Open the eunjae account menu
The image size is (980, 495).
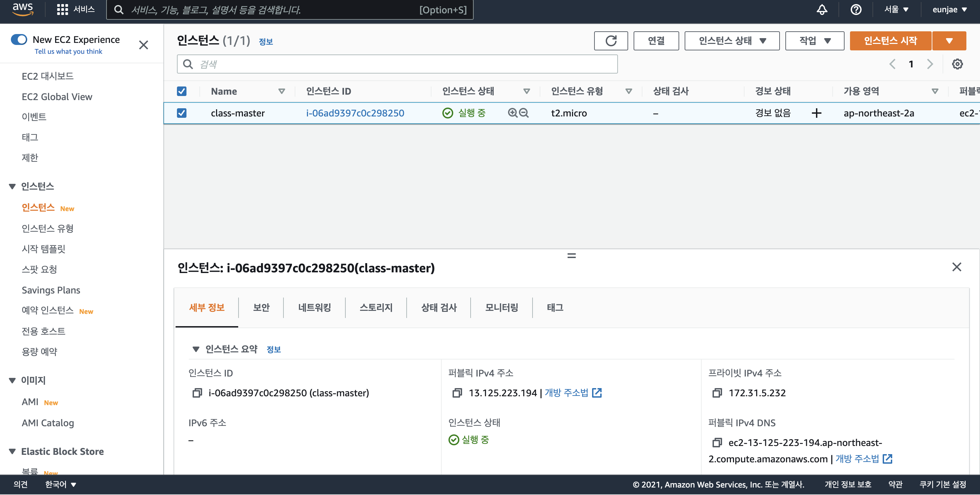pos(950,10)
